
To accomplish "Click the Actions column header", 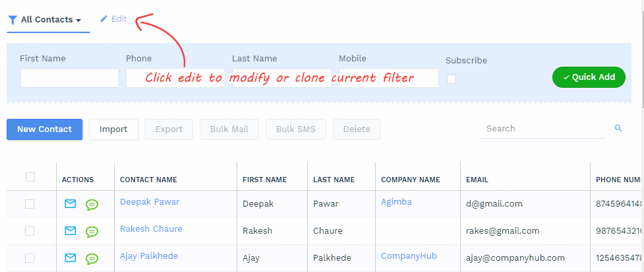I will tap(78, 180).
